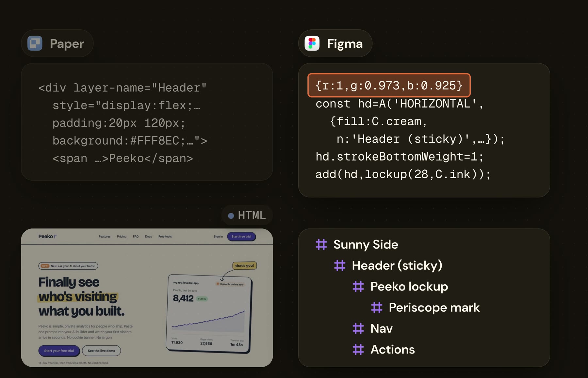Select the Periscope mark layer
The width and height of the screenshot is (588, 378).
point(434,307)
